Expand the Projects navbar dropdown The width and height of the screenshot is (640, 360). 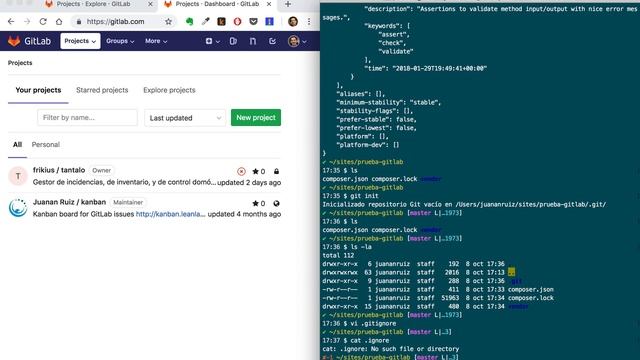click(x=80, y=41)
